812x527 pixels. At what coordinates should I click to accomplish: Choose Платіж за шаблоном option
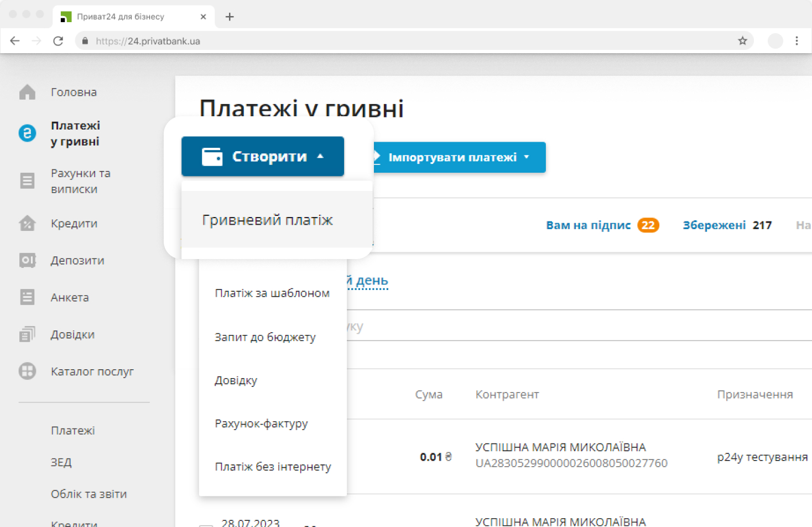(x=272, y=293)
